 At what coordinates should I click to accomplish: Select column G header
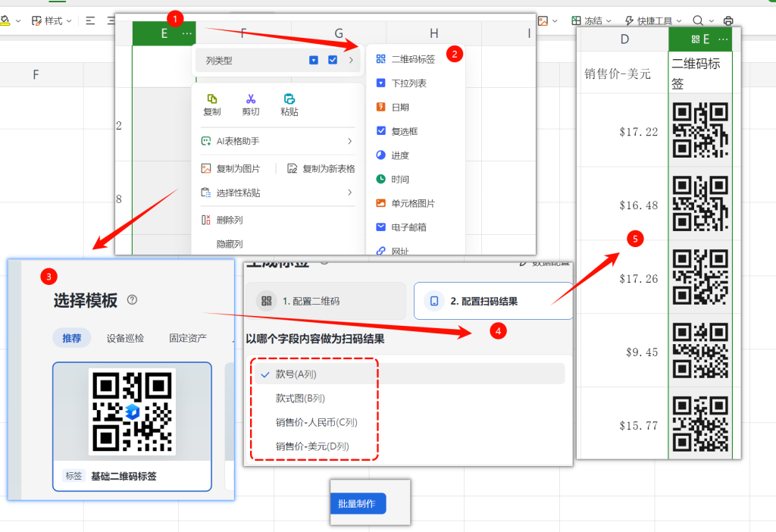pyautogui.click(x=339, y=33)
